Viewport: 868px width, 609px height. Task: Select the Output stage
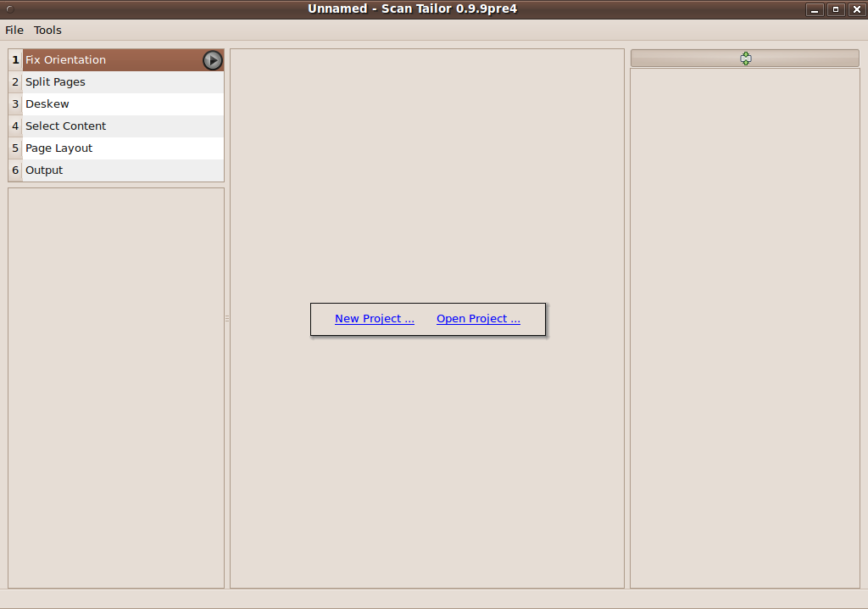tap(116, 170)
